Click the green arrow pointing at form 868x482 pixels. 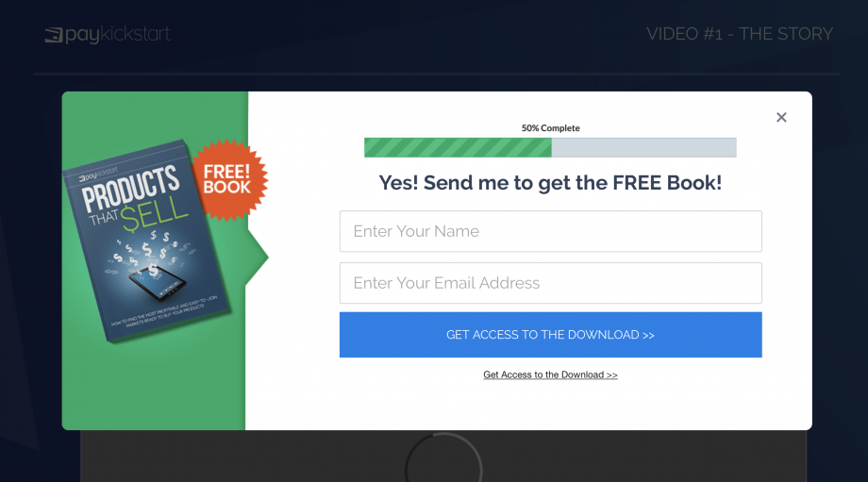tap(258, 257)
